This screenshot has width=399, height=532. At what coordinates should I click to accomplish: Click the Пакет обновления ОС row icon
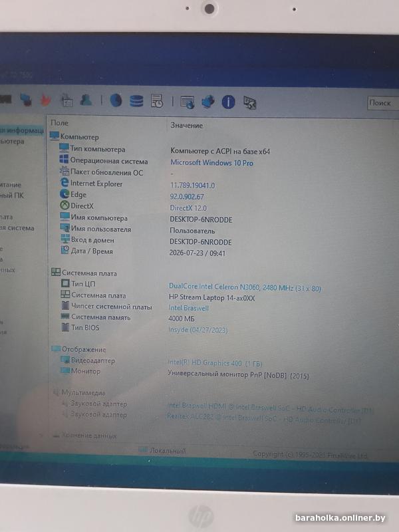64,171
